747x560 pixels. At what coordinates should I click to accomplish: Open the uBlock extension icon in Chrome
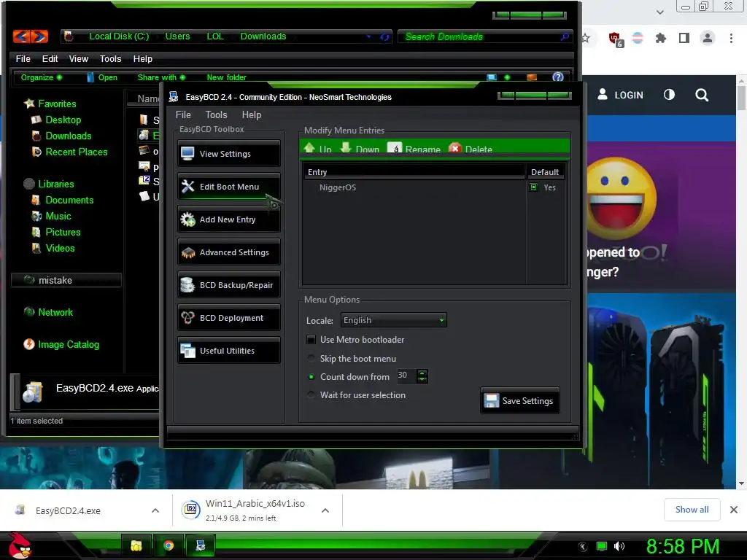615,39
